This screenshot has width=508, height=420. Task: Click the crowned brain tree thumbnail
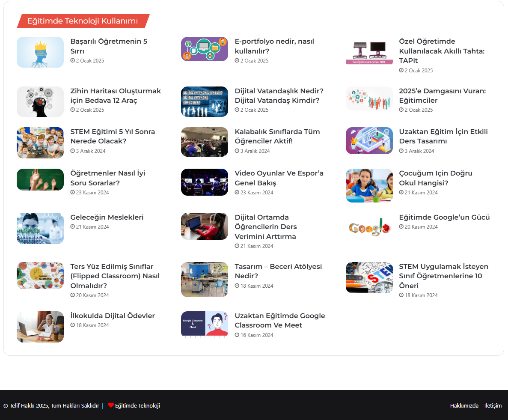click(x=40, y=52)
